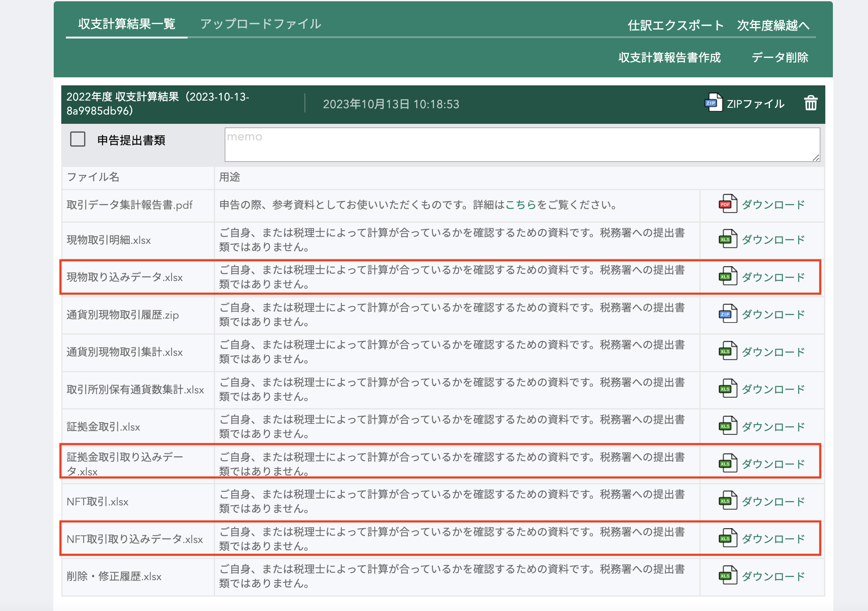The width and height of the screenshot is (868, 611).
Task: Click the file name 現物取引明細.xlsx
Action: click(x=109, y=240)
